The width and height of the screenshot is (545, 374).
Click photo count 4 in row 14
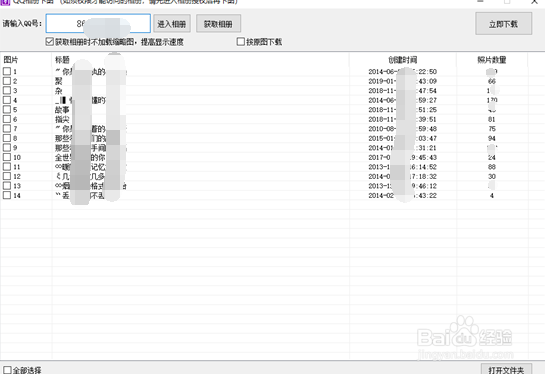pos(492,196)
